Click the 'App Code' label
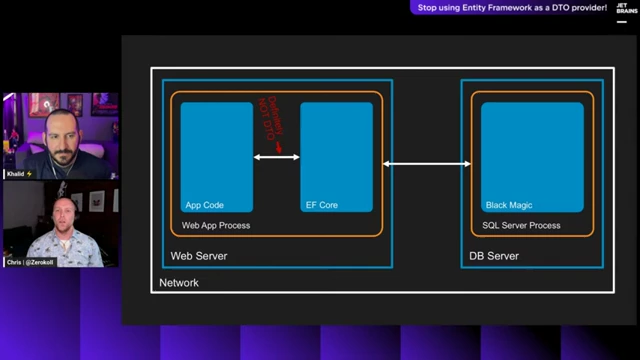 tap(204, 205)
